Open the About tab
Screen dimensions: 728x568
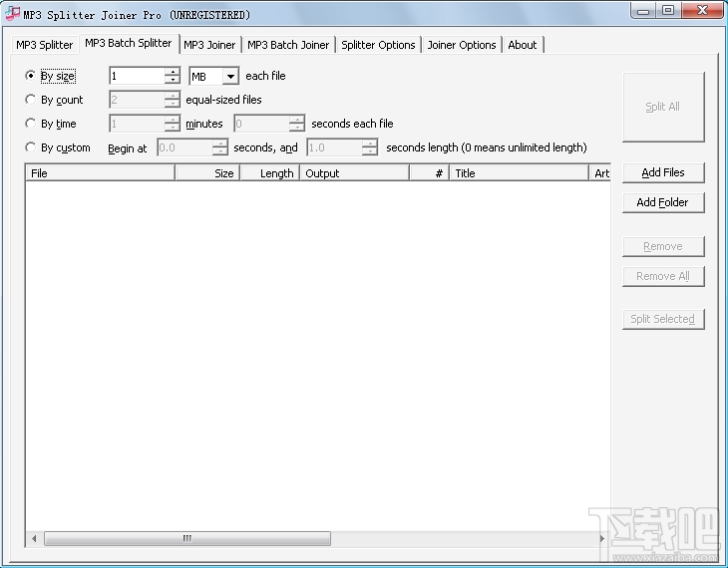pos(523,45)
